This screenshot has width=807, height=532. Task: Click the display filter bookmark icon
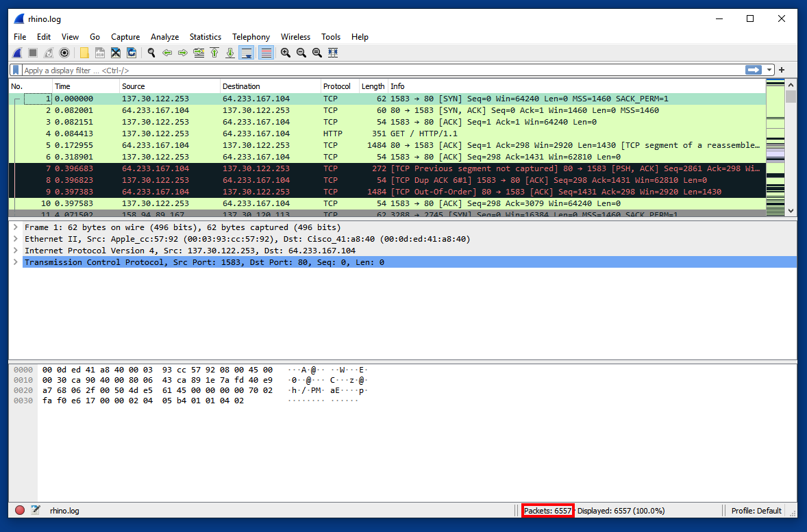[16, 70]
